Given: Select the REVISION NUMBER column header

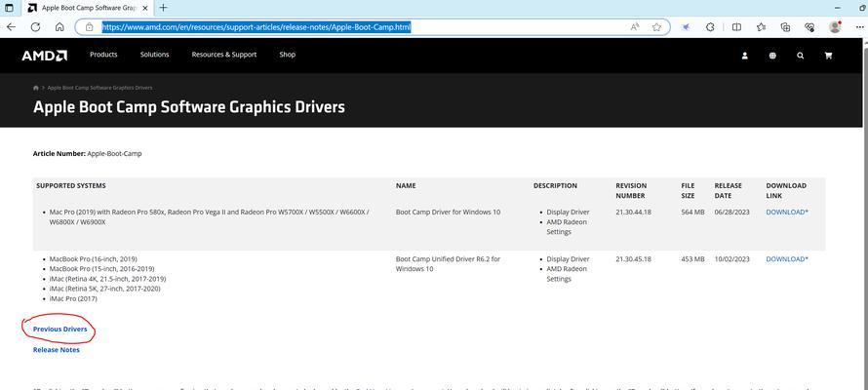Looking at the screenshot, I should (x=631, y=191).
